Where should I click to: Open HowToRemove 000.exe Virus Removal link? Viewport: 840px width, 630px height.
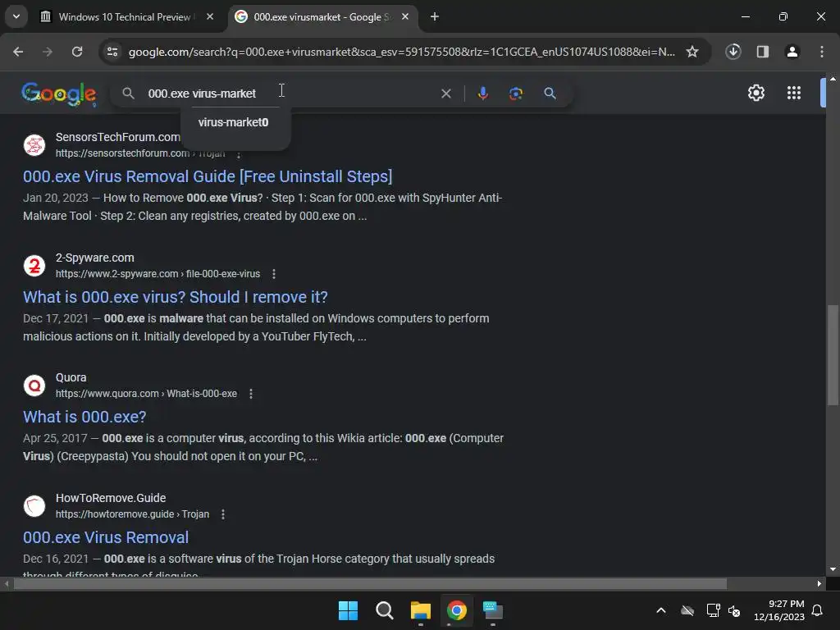106,537
